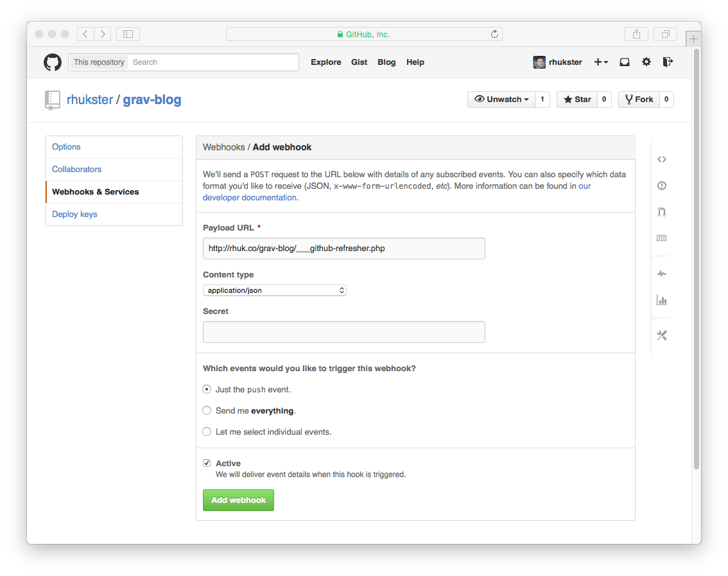Image resolution: width=728 pixels, height=576 pixels.
Task: Click the Safari back arrow
Action: (85, 34)
